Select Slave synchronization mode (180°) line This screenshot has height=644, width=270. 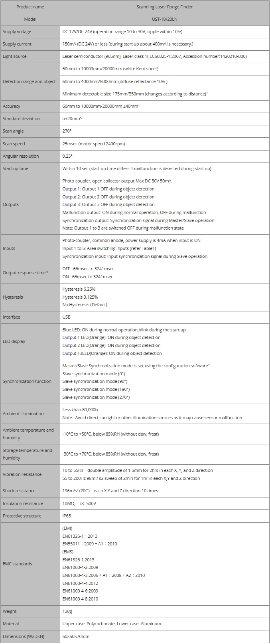click(x=96, y=389)
